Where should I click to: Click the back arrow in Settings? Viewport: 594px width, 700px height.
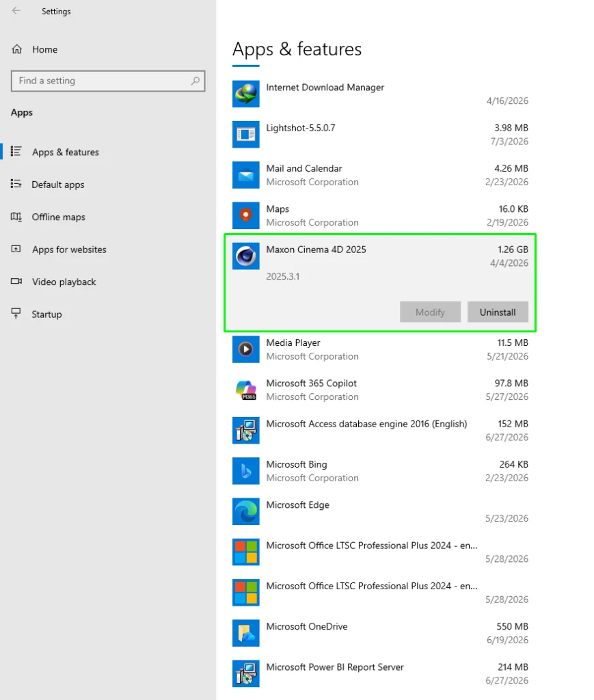pyautogui.click(x=16, y=11)
